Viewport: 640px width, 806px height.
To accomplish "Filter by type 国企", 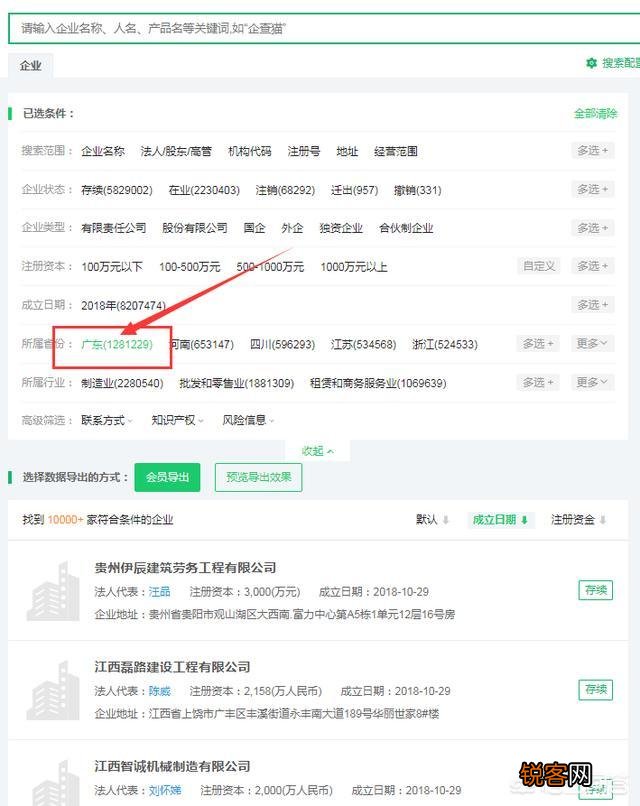I will coord(254,228).
